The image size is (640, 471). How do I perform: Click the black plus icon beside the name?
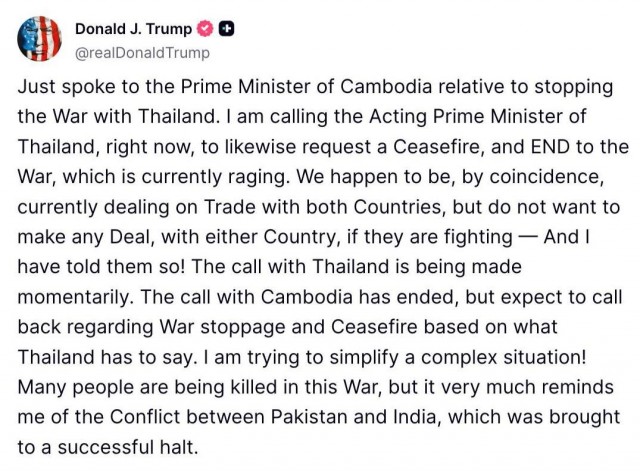[227, 30]
